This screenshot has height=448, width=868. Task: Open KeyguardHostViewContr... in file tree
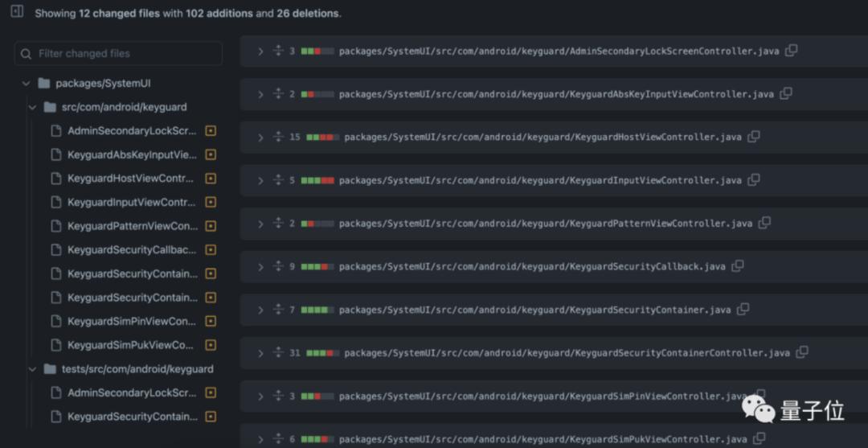(131, 179)
